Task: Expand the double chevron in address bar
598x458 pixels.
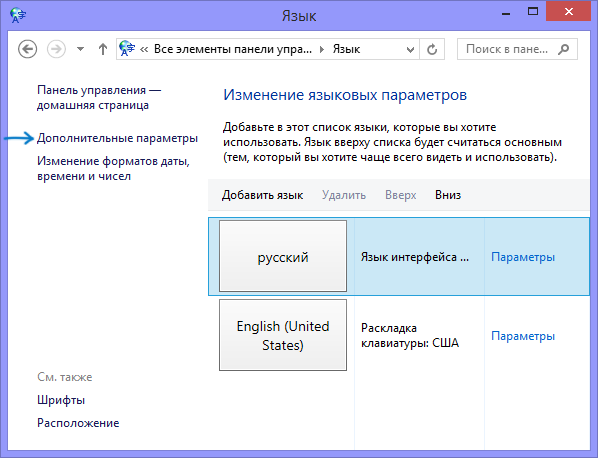Action: pos(144,49)
